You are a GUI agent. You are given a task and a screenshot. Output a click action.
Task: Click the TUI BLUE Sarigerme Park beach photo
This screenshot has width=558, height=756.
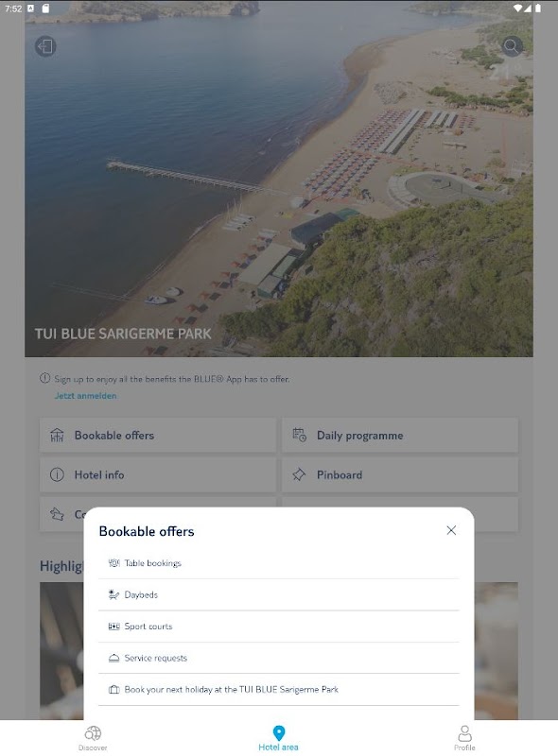pos(279,179)
